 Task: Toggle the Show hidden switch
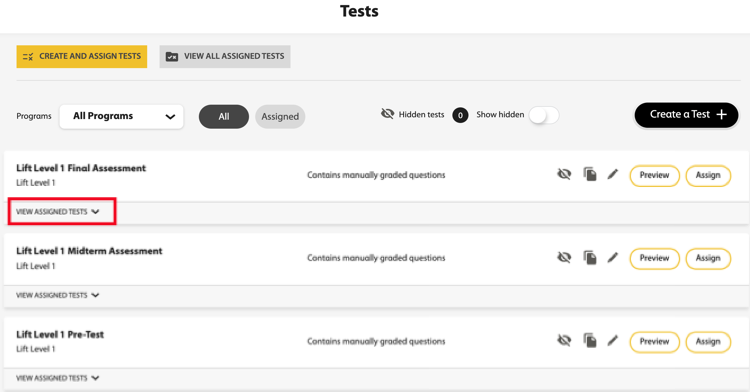click(x=544, y=115)
